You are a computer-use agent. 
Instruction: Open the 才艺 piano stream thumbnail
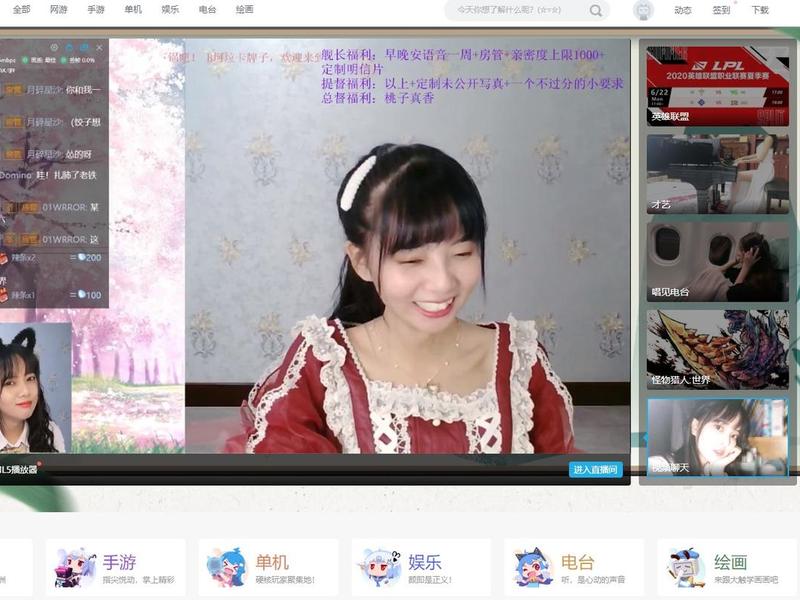pos(717,174)
